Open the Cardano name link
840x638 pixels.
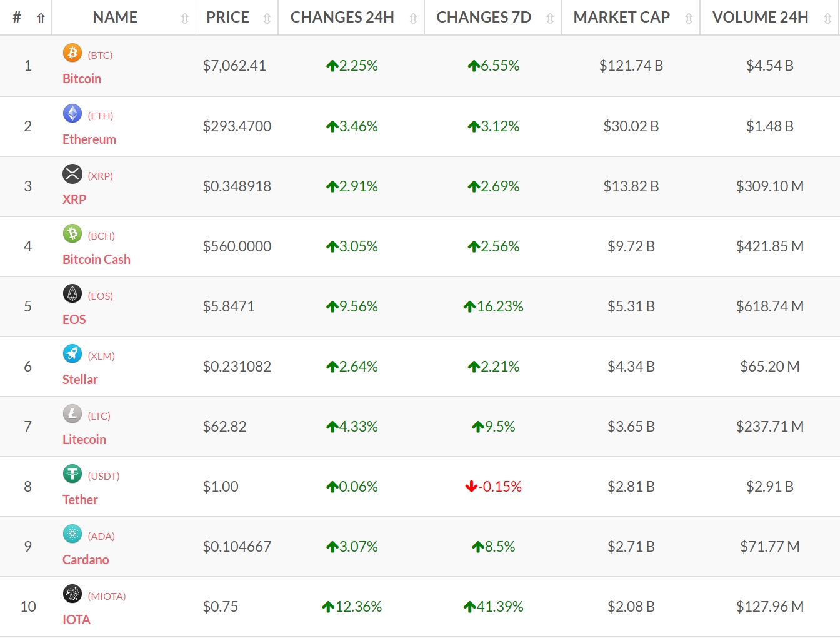tap(86, 560)
